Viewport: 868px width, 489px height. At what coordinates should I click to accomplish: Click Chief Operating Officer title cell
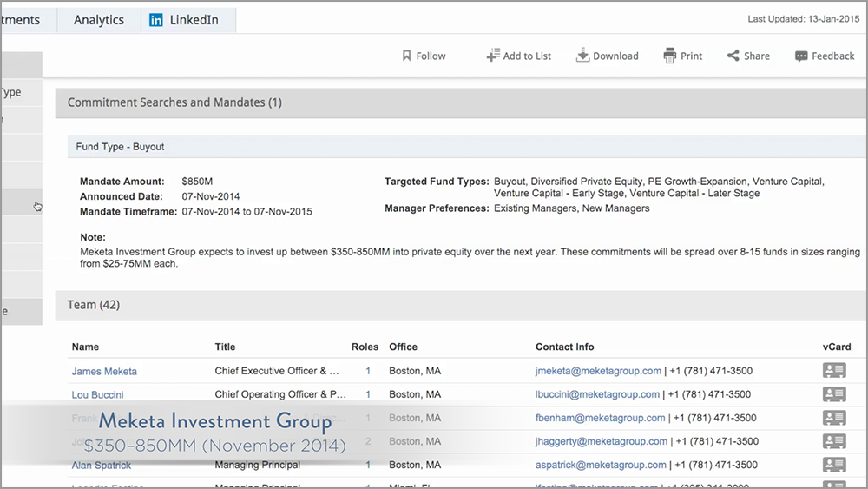(280, 394)
